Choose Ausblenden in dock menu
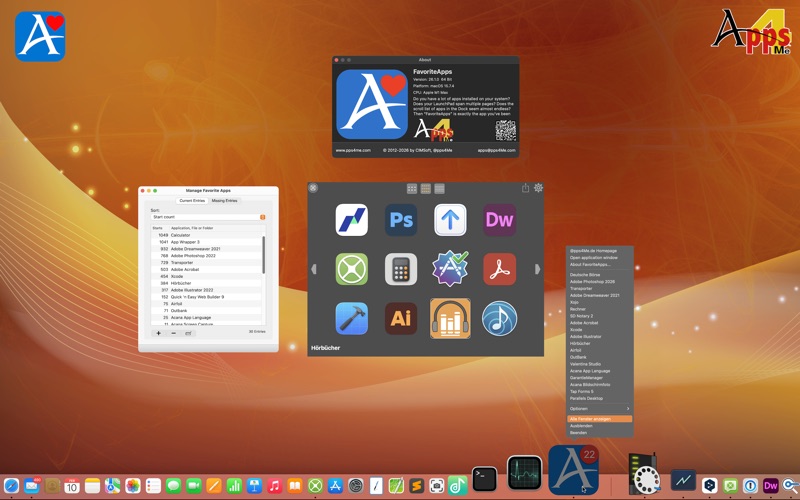The width and height of the screenshot is (800, 500). click(600, 426)
